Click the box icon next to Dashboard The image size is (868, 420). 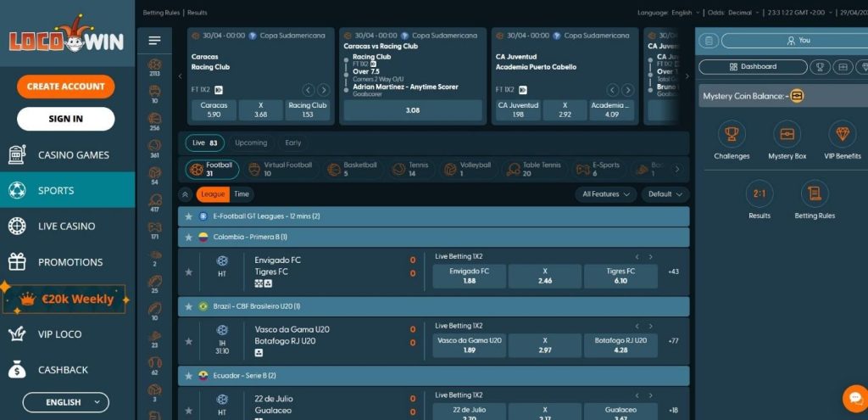pos(843,67)
